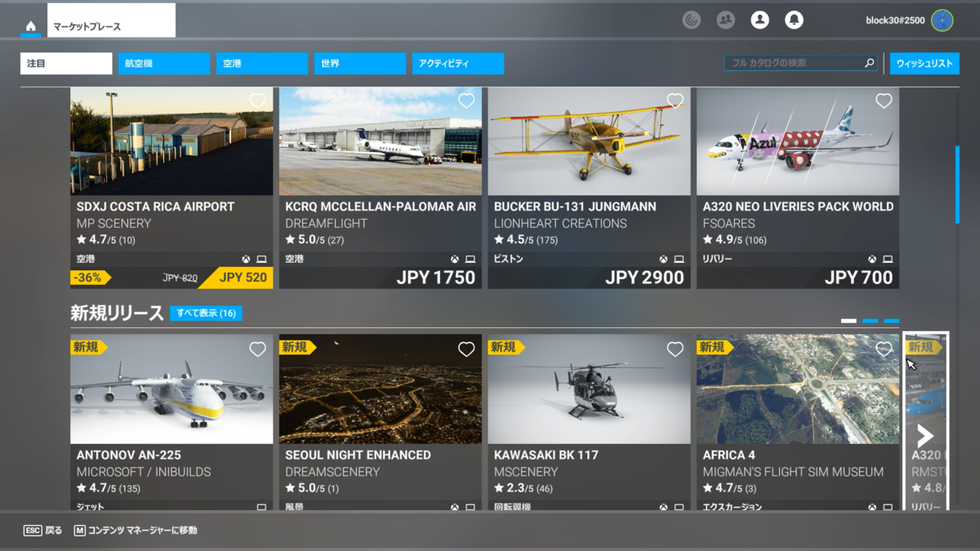Image resolution: width=980 pixels, height=551 pixels.
Task: Click 新規 badge on Seoul Night Enhanced
Action: [297, 347]
